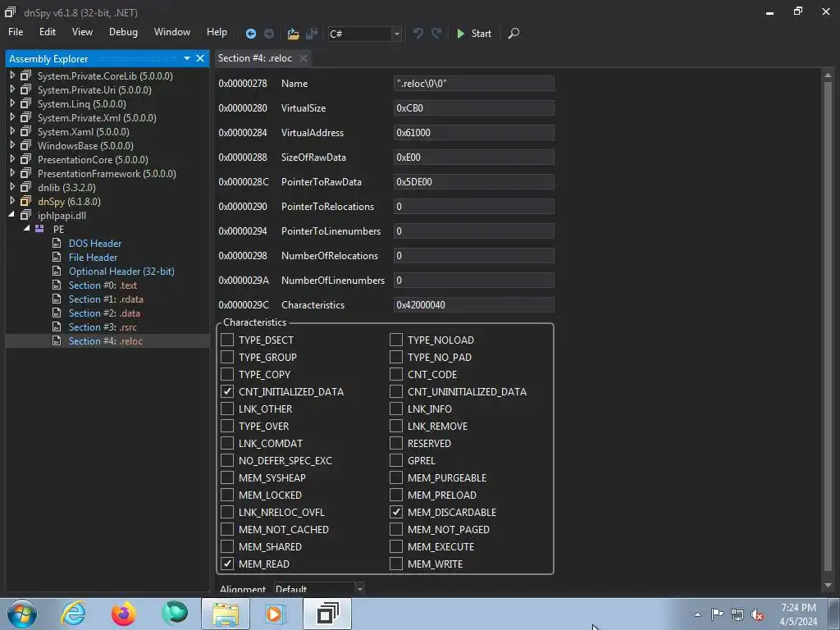Click the Characteristics value field
Viewport: 840px width, 630px height.
(x=473, y=305)
